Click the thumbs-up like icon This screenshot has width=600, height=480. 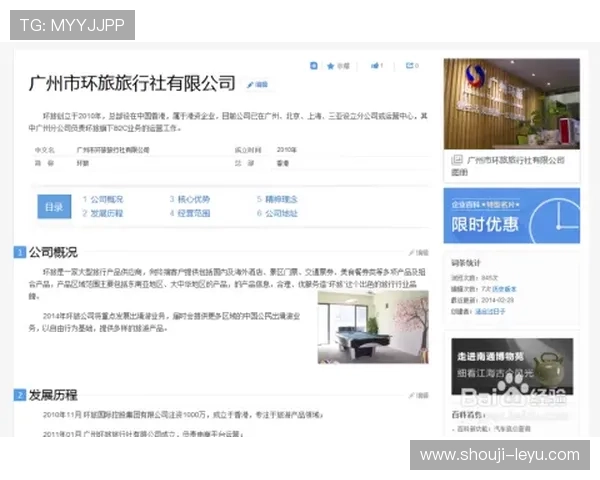tap(375, 66)
